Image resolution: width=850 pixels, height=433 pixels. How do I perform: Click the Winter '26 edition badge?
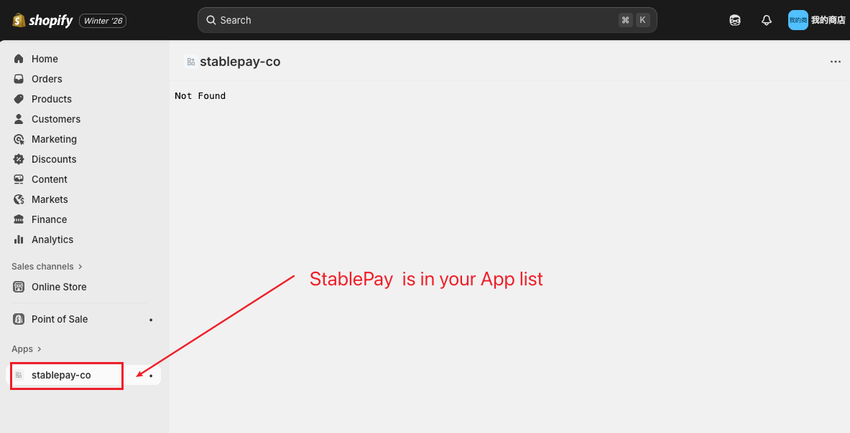tap(102, 20)
